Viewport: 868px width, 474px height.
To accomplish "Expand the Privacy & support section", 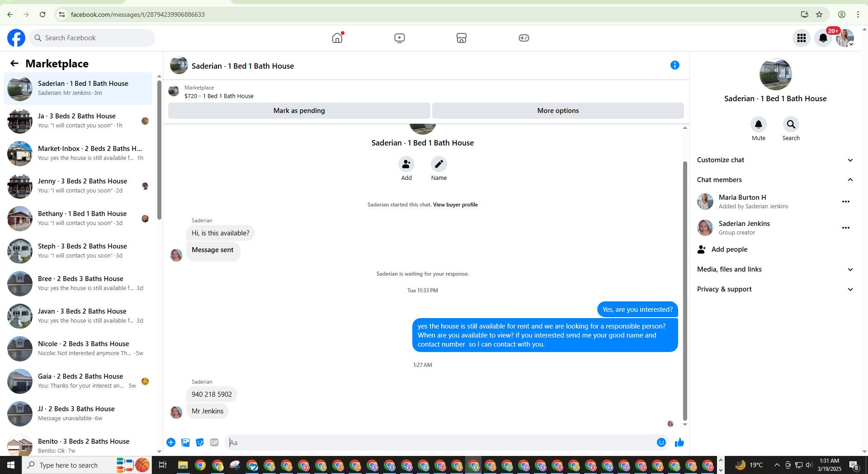I will pyautogui.click(x=775, y=289).
